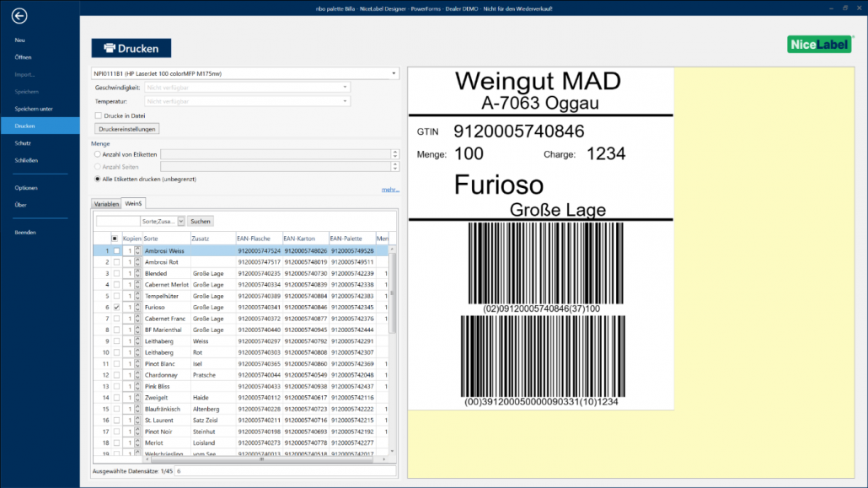Click the Anzahl von Etiketten stepper arrows
The width and height of the screenshot is (868, 488).
(x=394, y=154)
